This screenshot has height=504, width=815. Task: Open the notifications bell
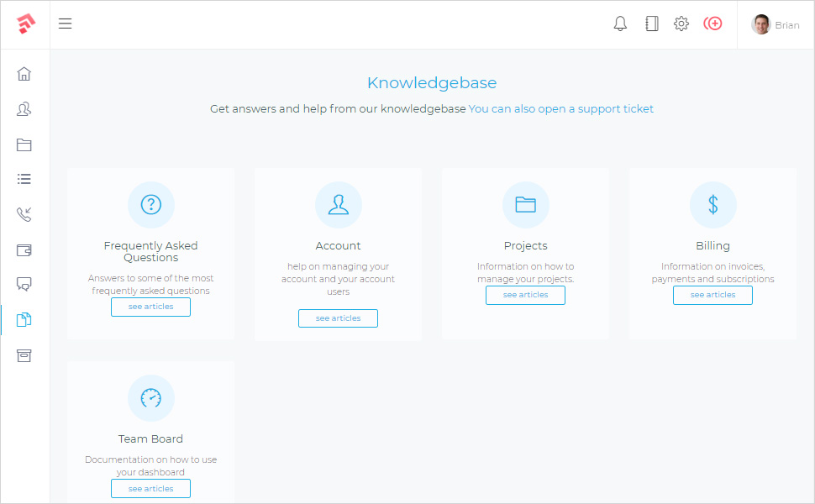tap(620, 24)
